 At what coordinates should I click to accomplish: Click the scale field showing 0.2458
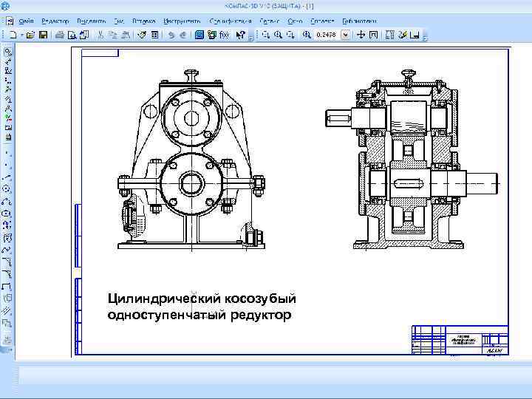tap(327, 35)
